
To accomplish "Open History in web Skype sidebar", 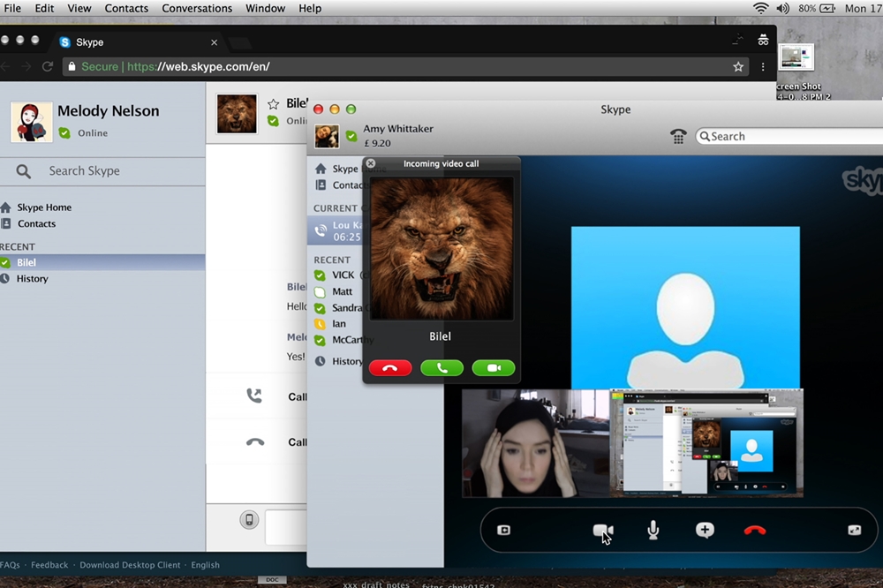I will pos(25,279).
